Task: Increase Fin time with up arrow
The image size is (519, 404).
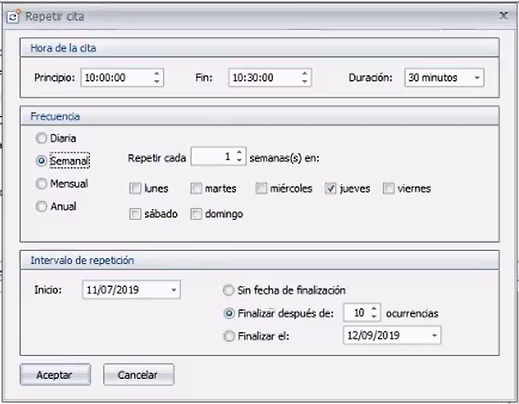Action: tap(304, 73)
